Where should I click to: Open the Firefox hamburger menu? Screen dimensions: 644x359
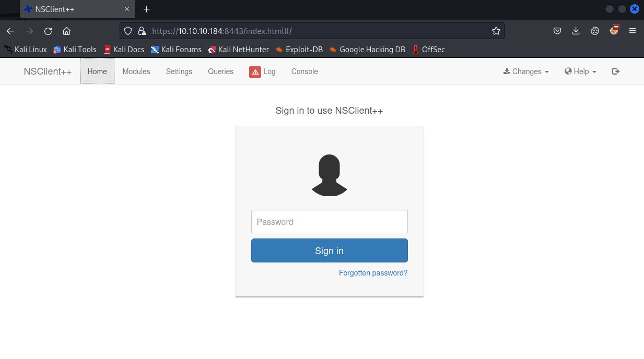pyautogui.click(x=633, y=31)
